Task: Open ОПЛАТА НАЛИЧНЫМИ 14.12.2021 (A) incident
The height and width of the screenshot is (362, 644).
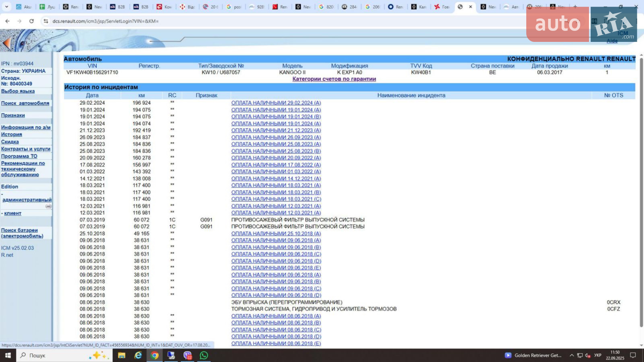Action: tap(276, 179)
